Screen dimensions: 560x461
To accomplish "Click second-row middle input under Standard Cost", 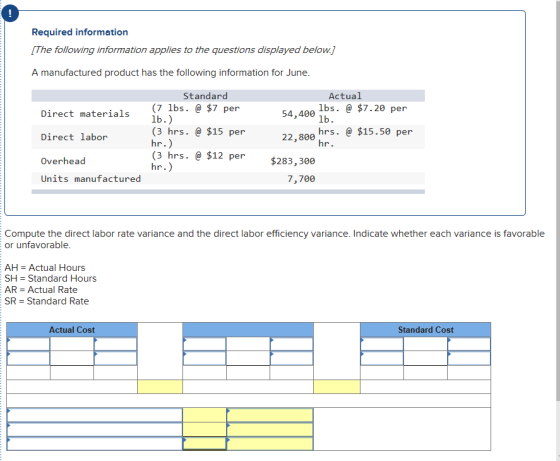I will point(425,358).
